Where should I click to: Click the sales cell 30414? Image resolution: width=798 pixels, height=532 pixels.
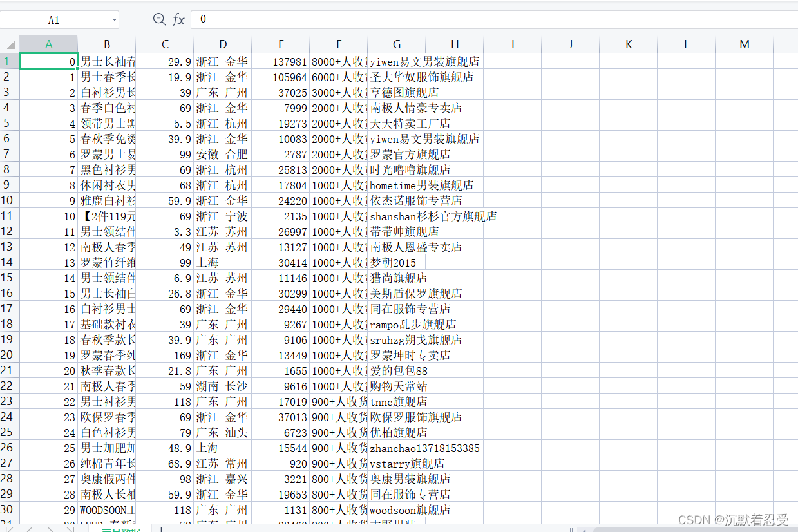coord(281,262)
